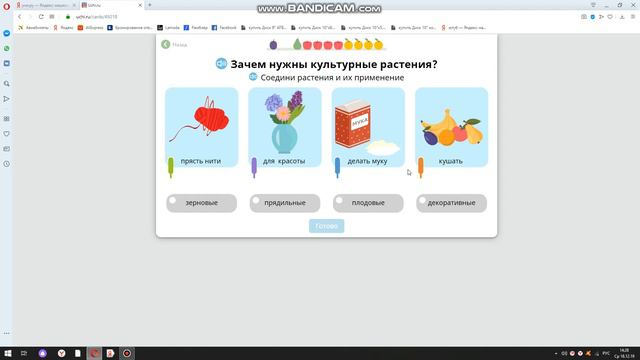This screenshot has height=360, width=640.
Task: Open Alice assistant on taskbar
Action: click(x=42, y=353)
